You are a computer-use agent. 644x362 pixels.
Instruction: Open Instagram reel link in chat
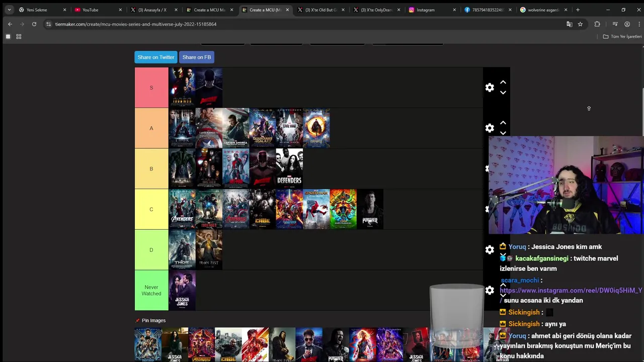click(x=571, y=291)
